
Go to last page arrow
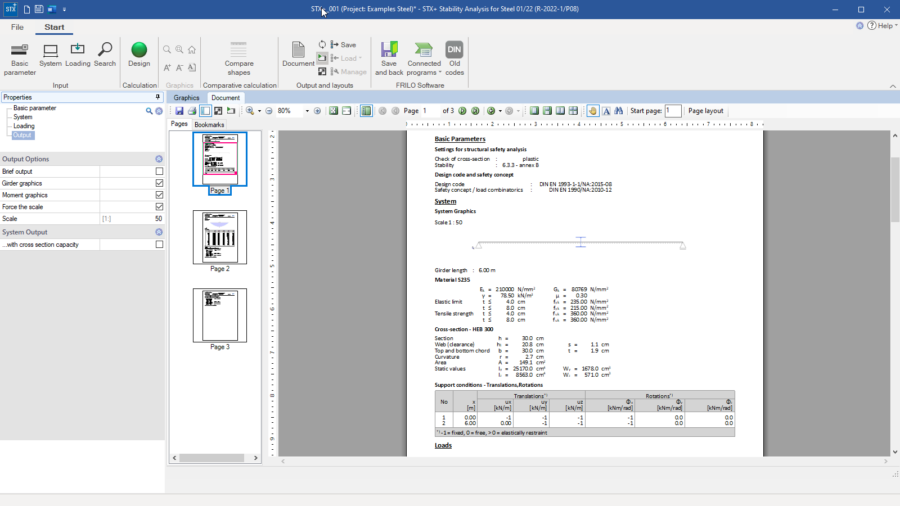475,111
